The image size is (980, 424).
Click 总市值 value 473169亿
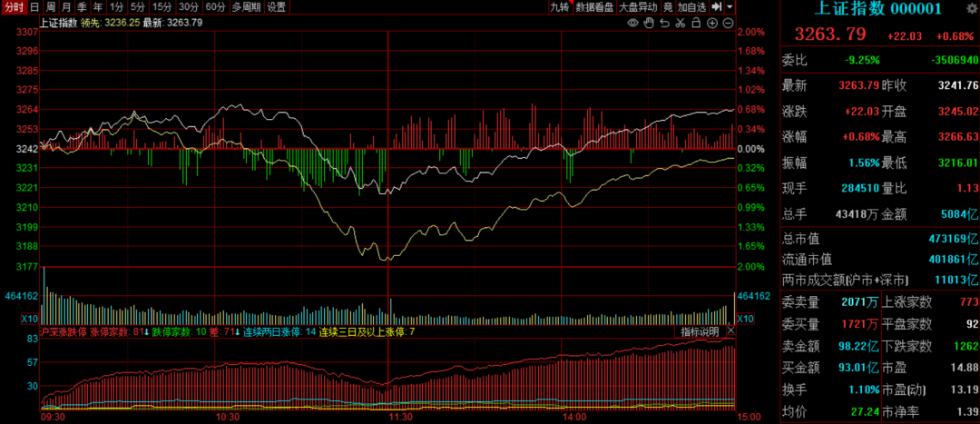[952, 239]
